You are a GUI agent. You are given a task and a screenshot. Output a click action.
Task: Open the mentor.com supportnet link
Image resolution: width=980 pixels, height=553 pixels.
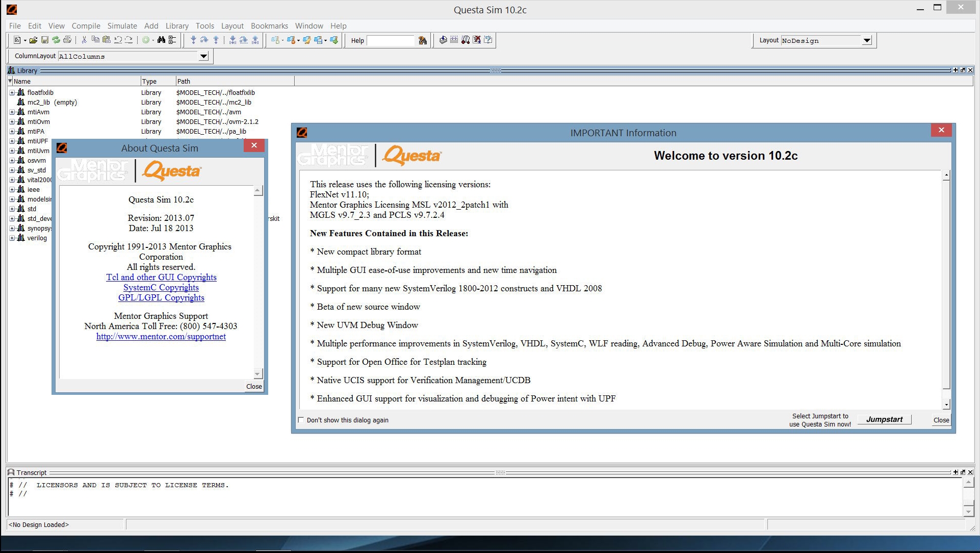161,336
